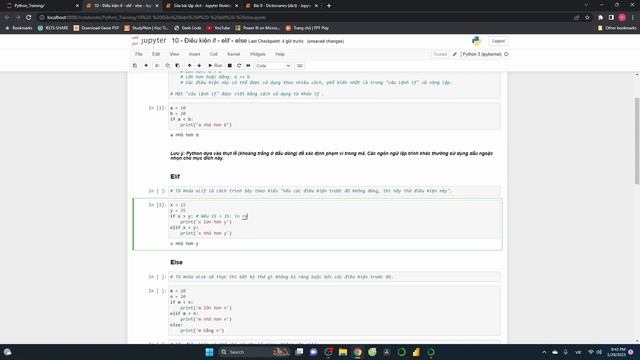The height and width of the screenshot is (360, 640).
Task: Select the In [1] code cell
Action: 334,116
